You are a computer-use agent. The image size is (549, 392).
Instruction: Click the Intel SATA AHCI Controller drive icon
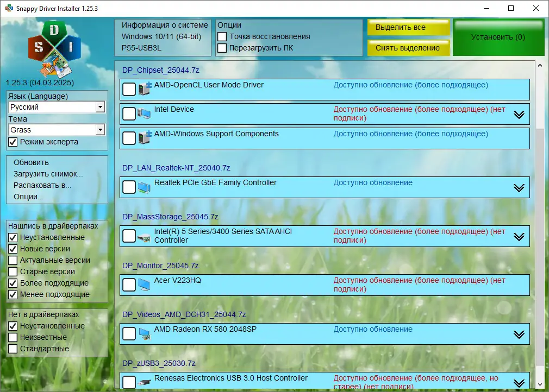(x=144, y=238)
